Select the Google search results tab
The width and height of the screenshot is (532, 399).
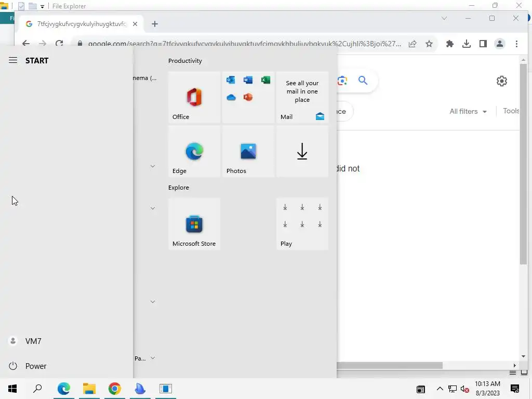[82, 24]
